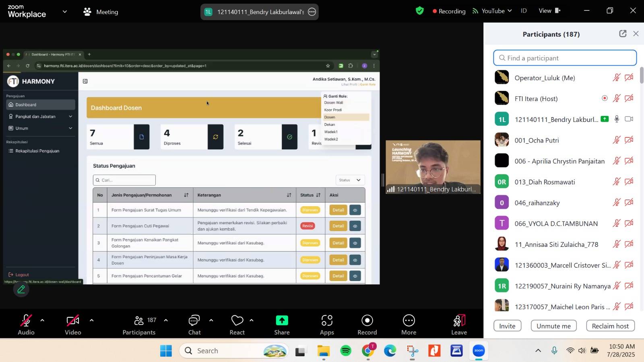
Task: Click the Reclaim host button
Action: (x=610, y=326)
